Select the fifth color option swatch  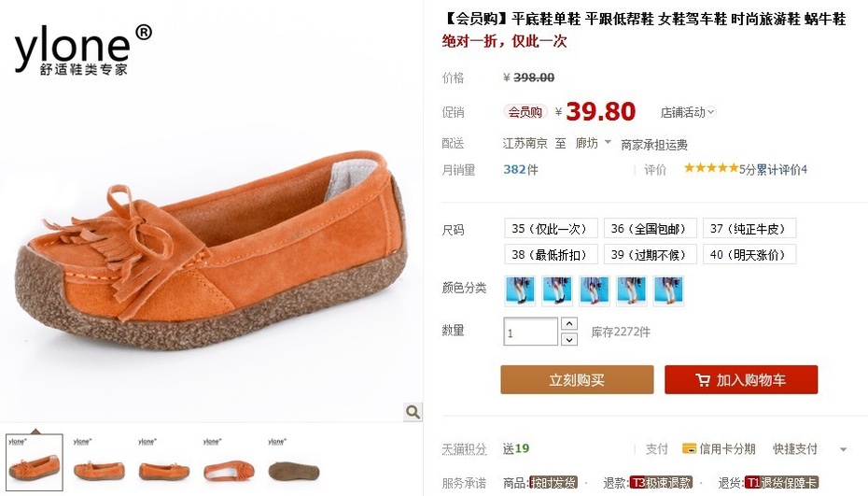tap(668, 291)
